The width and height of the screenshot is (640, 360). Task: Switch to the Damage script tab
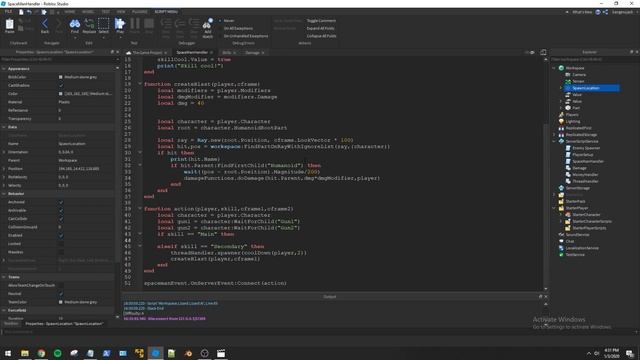(252, 53)
